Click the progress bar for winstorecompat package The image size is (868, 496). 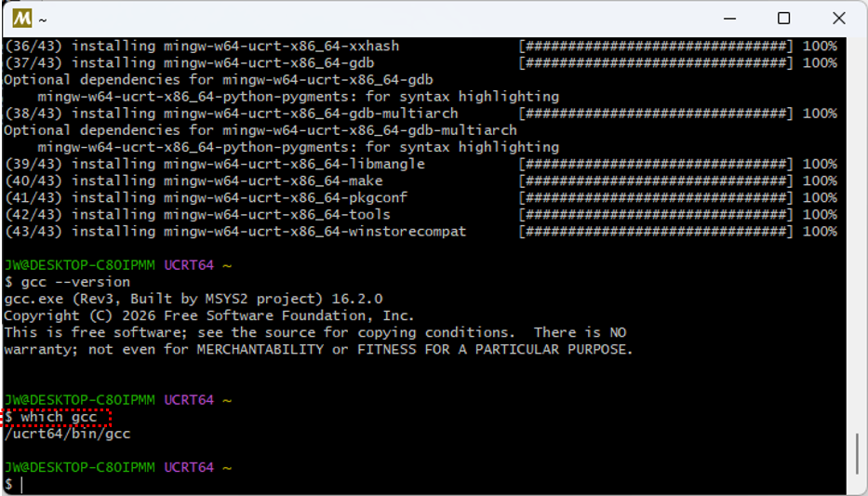[x=656, y=232]
